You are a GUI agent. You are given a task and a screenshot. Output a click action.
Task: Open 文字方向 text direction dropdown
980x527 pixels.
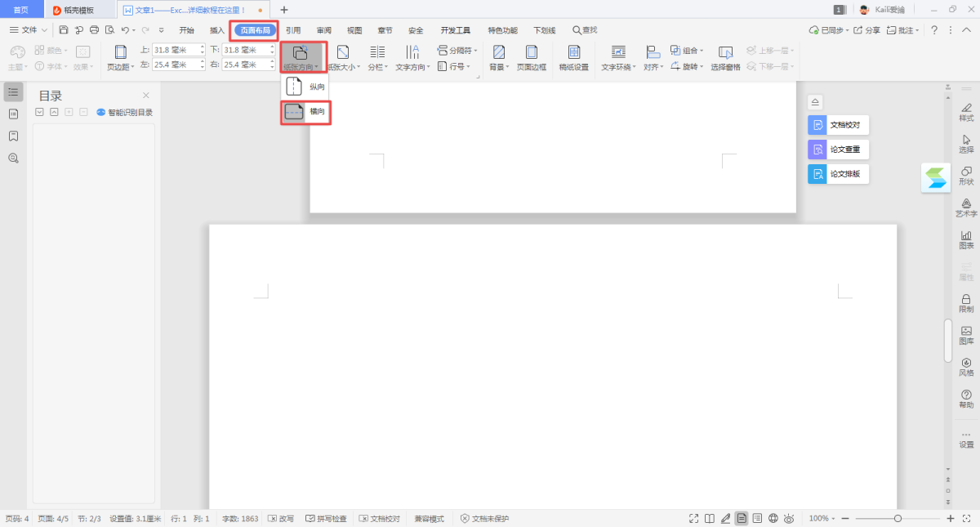[413, 58]
